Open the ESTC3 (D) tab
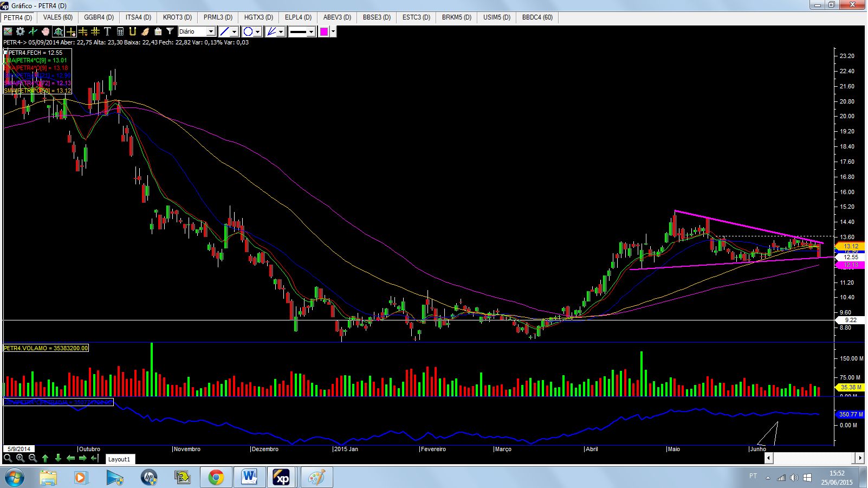 click(416, 17)
